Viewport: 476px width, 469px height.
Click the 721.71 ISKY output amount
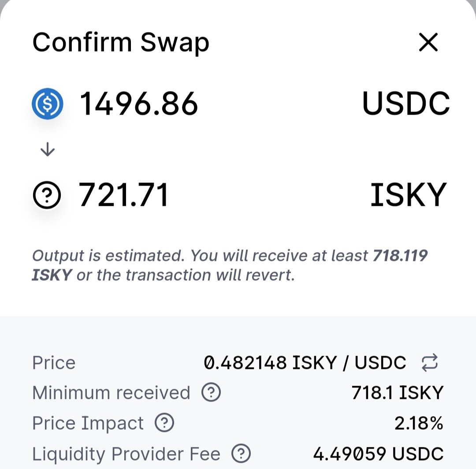pyautogui.click(x=123, y=194)
